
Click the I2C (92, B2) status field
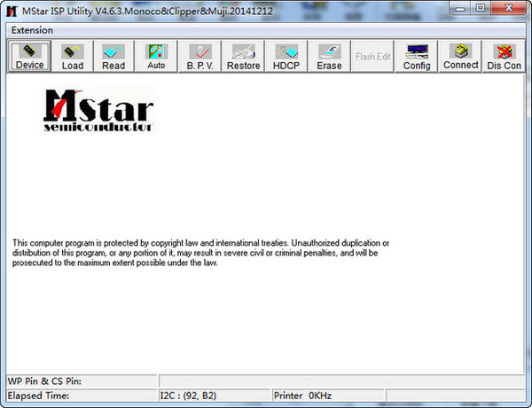(214, 396)
